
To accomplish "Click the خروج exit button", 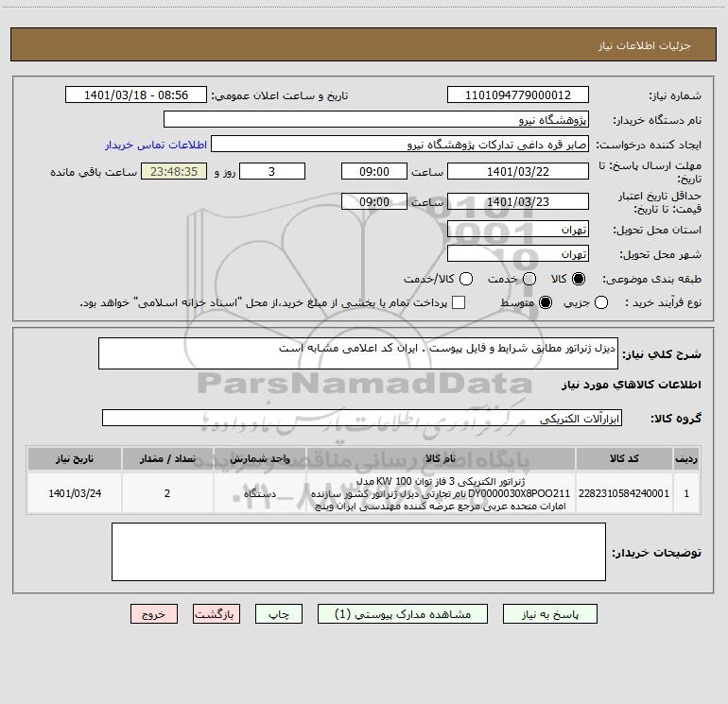I will [x=154, y=614].
